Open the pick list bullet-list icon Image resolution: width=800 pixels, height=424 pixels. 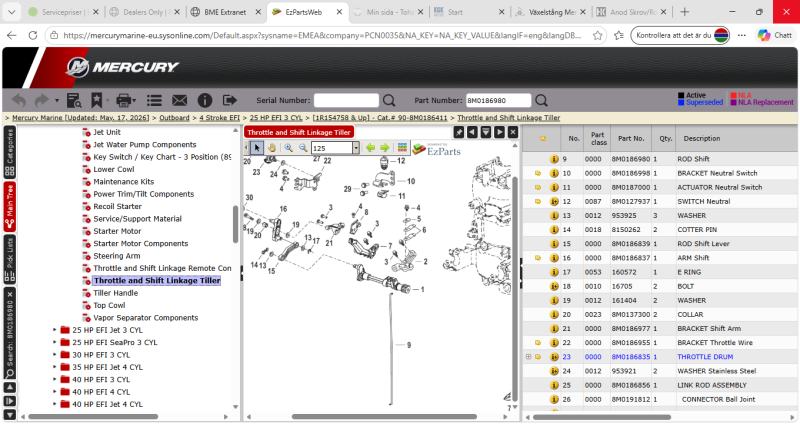[154, 101]
